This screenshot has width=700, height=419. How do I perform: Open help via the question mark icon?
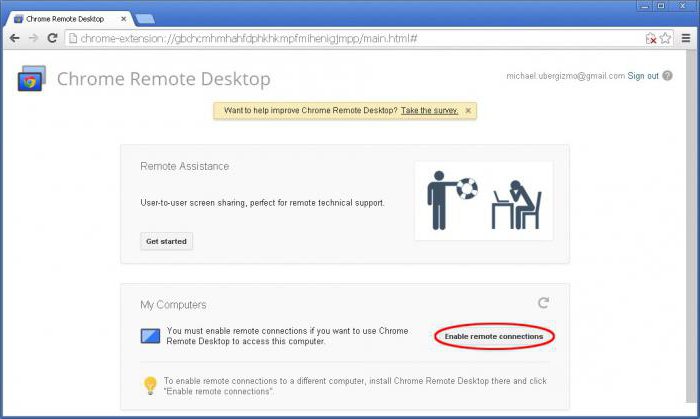[x=667, y=76]
